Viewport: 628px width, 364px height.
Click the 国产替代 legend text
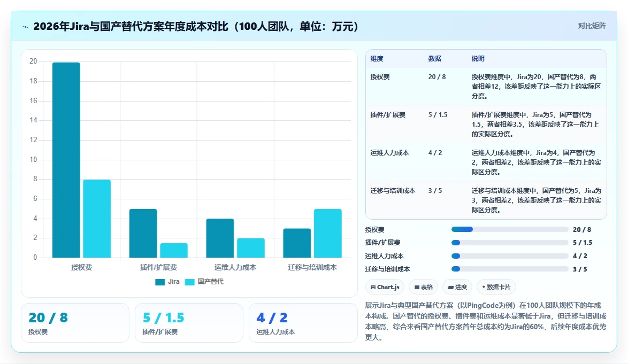[210, 282]
